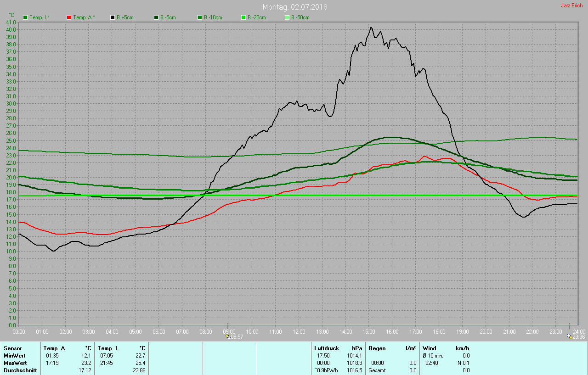Screen dimensions: 588x375
Task: Click the 41.0 label on the temperature axis
Action: pos(11,22)
